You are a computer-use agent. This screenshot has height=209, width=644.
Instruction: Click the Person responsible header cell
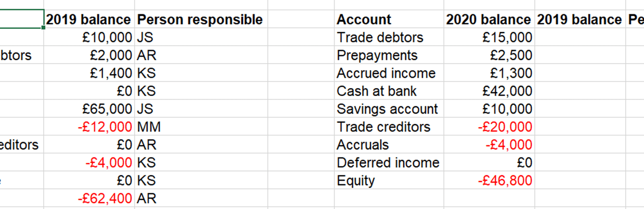click(x=200, y=19)
